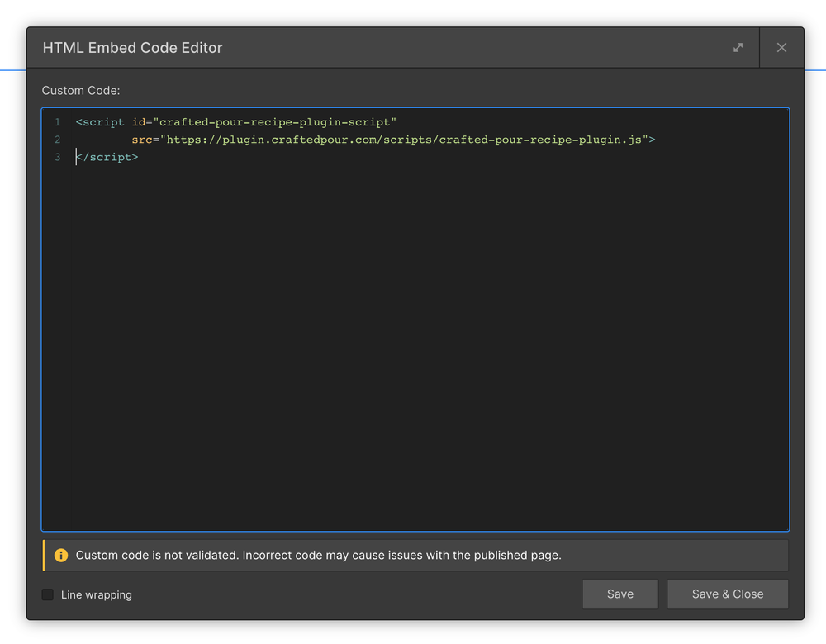
Task: Click the "Custom Code:" label
Action: tap(81, 91)
